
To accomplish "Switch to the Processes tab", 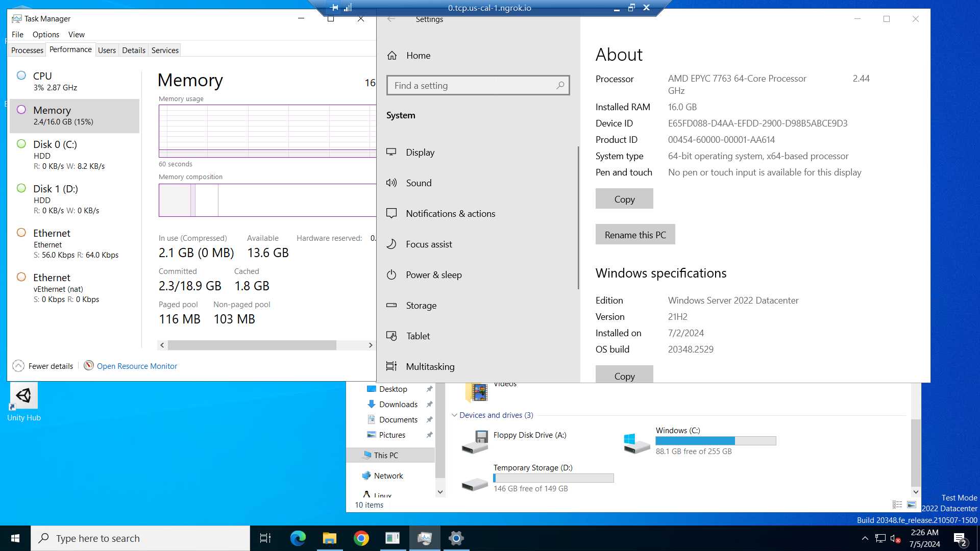I will (x=27, y=50).
